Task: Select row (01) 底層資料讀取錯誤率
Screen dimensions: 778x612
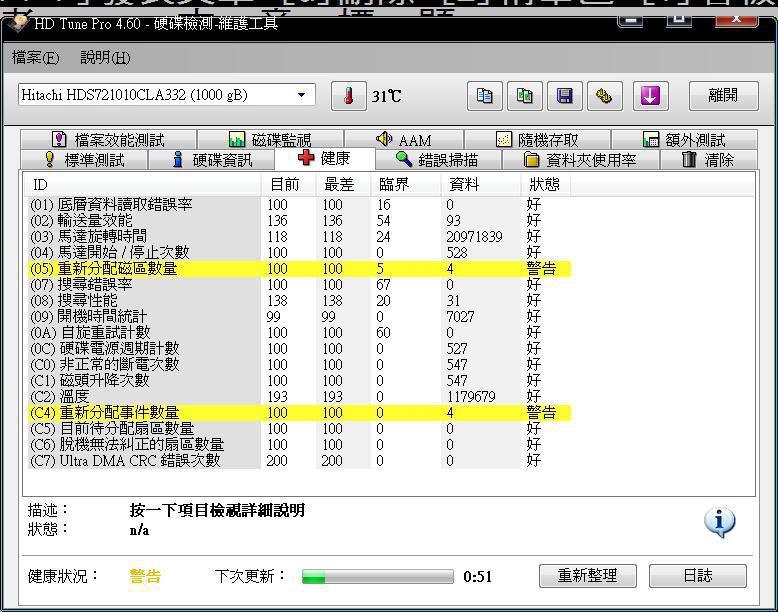Action: 299,204
